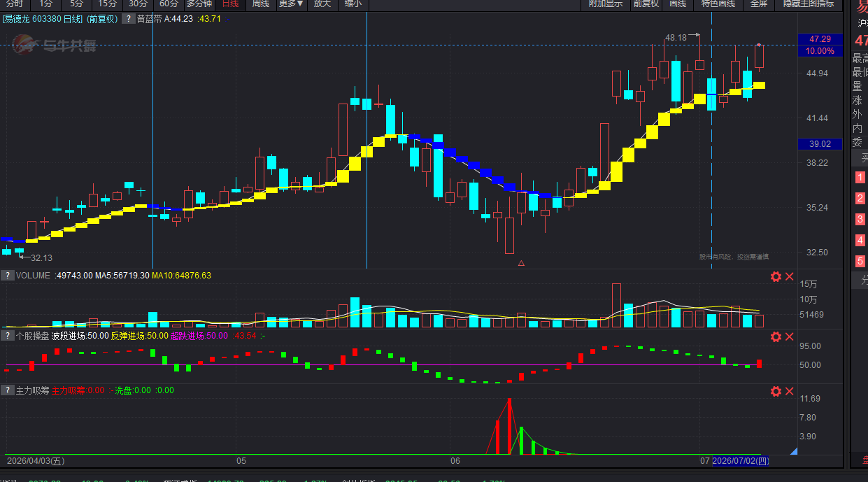Click the tallest red 主力吸筹 spike bar
The height and width of the screenshot is (482, 868).
pyautogui.click(x=509, y=426)
